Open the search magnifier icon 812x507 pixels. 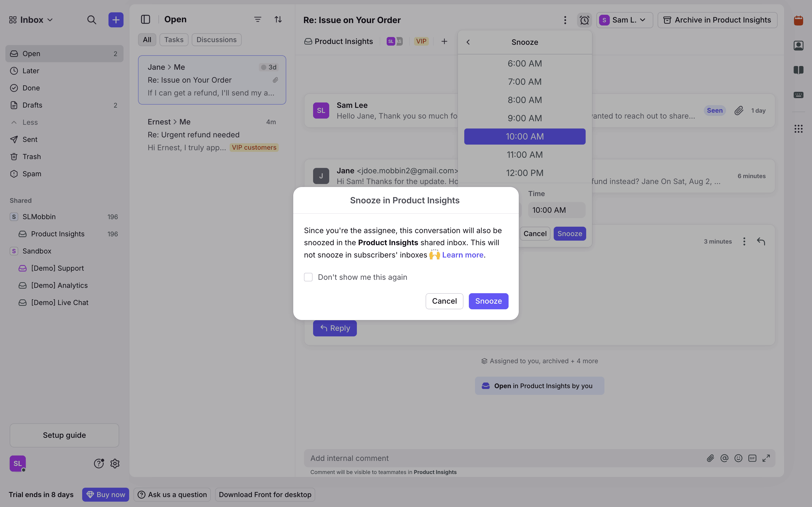(92, 20)
